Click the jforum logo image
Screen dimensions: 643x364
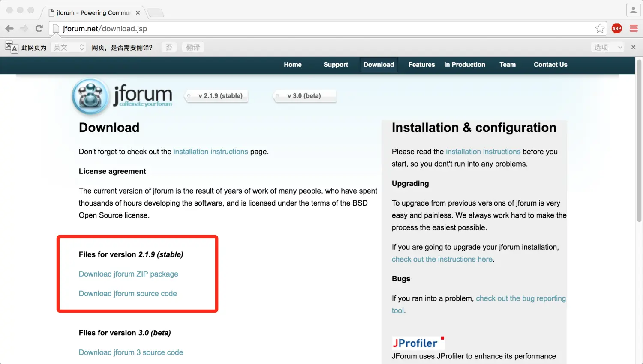click(123, 96)
